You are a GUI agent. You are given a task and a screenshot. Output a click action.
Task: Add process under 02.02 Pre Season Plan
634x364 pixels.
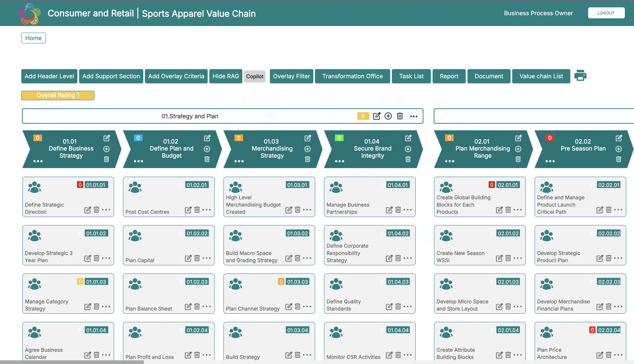(x=618, y=149)
